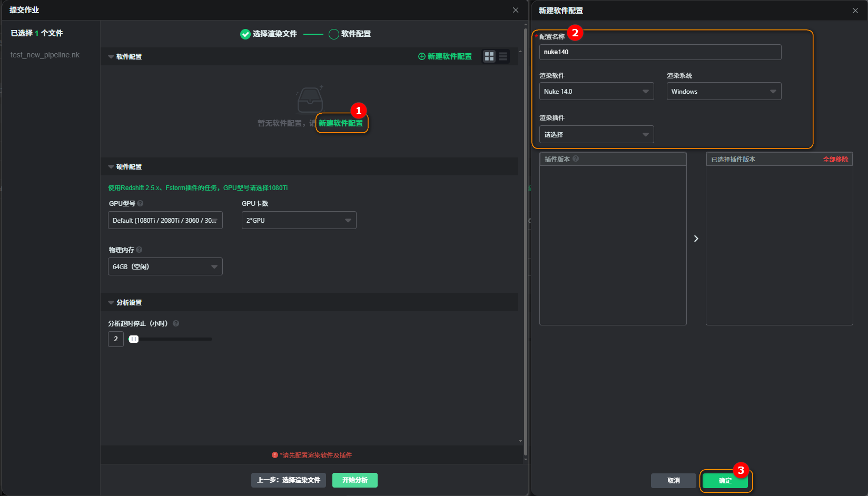Switch to list view of software configurations
This screenshot has width=868, height=496.
point(503,56)
